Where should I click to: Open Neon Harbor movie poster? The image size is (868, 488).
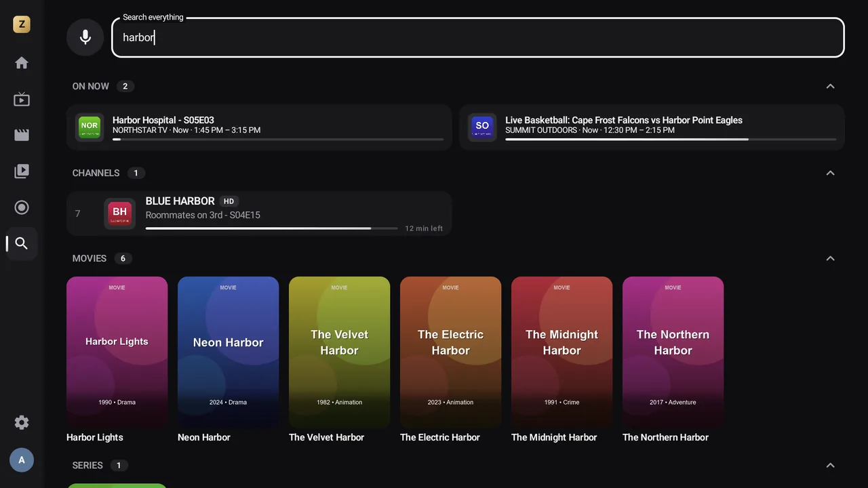click(x=228, y=352)
